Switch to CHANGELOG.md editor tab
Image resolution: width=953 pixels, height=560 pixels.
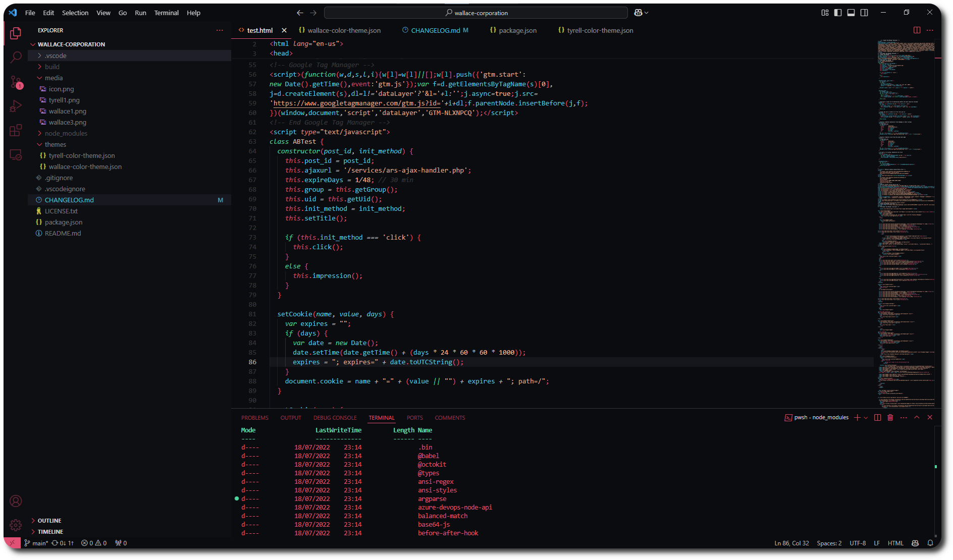click(x=435, y=30)
